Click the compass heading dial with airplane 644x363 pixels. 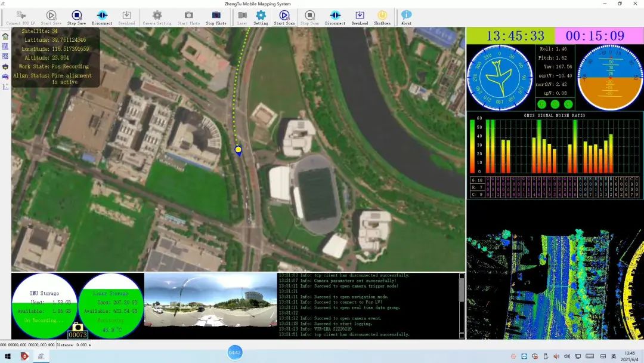(500, 78)
